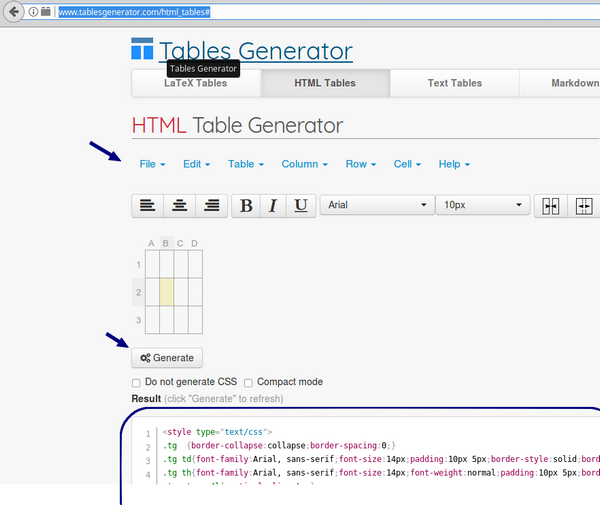600x505 pixels.
Task: Open the Arial font family dropdown
Action: [377, 205]
